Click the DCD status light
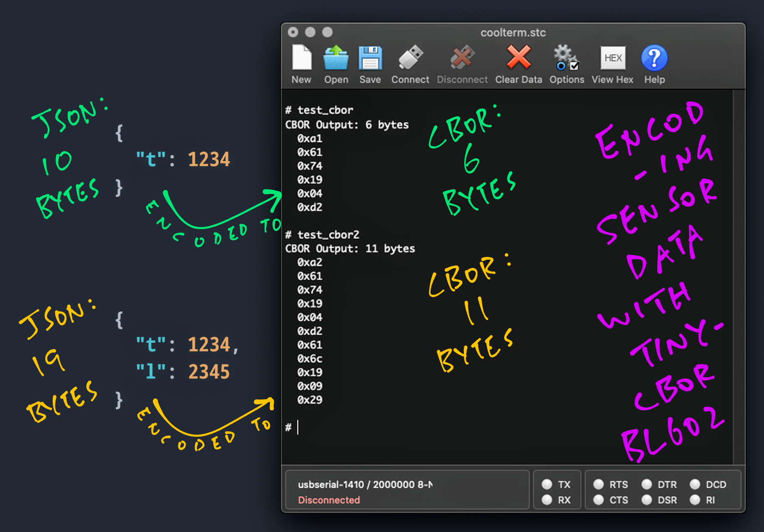The height and width of the screenshot is (532, 764). pos(695,484)
